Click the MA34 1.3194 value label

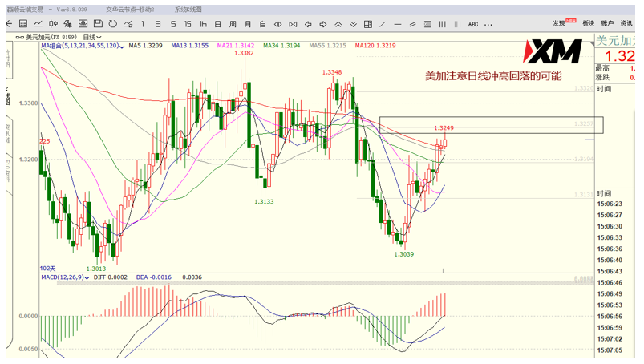click(x=281, y=46)
